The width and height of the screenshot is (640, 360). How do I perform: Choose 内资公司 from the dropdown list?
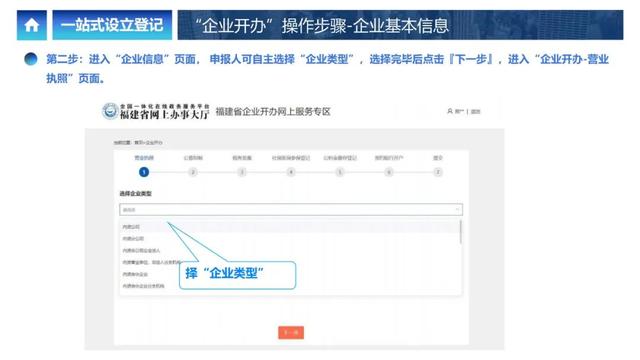[131, 227]
